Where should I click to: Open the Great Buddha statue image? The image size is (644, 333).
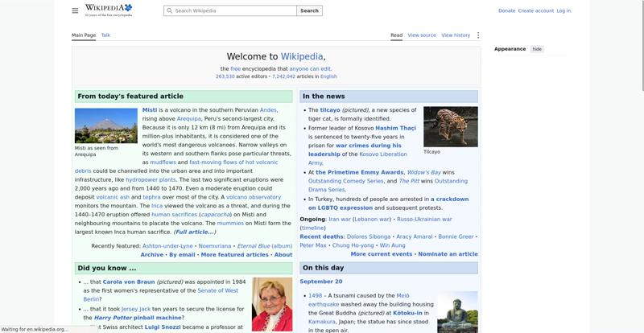(457, 312)
